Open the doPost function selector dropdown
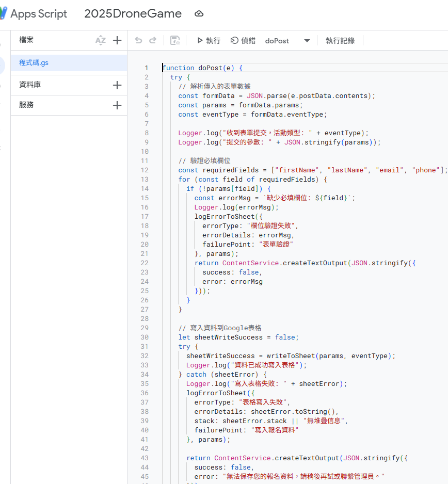The image size is (448, 484). click(306, 40)
